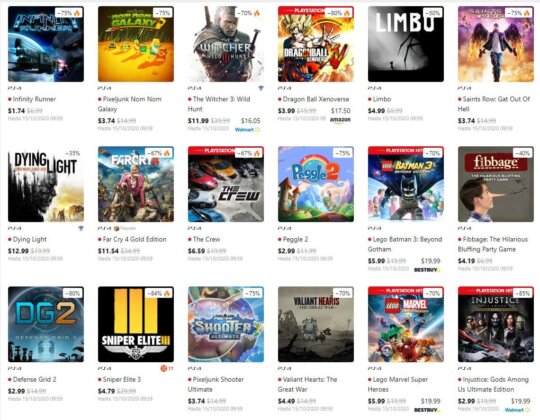Open The Witcher 3: Wild Hunt cover

226,44
